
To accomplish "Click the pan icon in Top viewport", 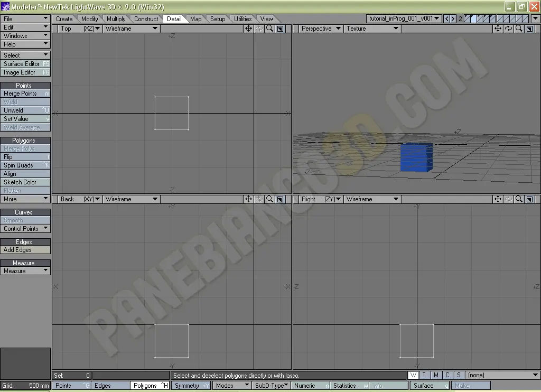I will pyautogui.click(x=248, y=29).
